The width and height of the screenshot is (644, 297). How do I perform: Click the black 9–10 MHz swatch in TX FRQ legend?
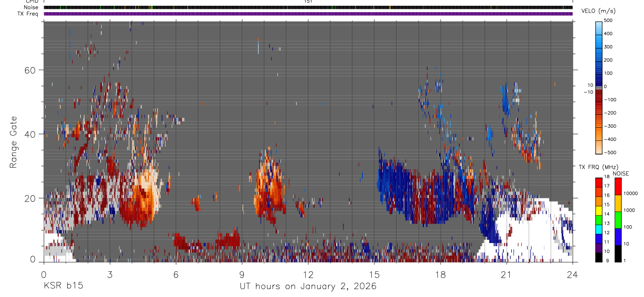point(598,257)
